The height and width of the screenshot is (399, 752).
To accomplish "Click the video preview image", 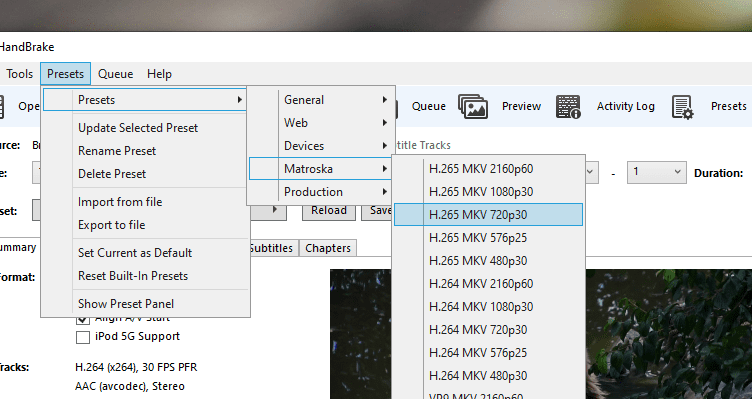I will point(541,334).
